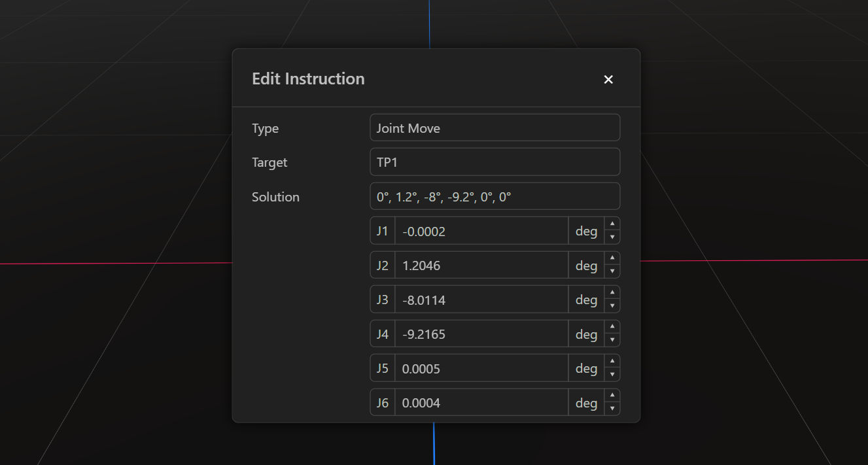The image size is (868, 465).
Task: Increment the J4 angle using its up arrow
Action: tap(612, 328)
